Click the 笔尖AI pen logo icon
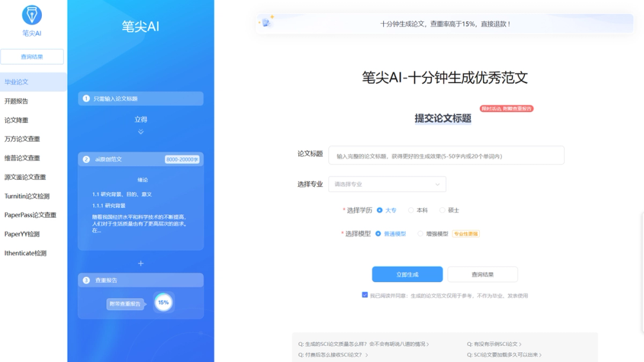This screenshot has height=362, width=644. 32,15
